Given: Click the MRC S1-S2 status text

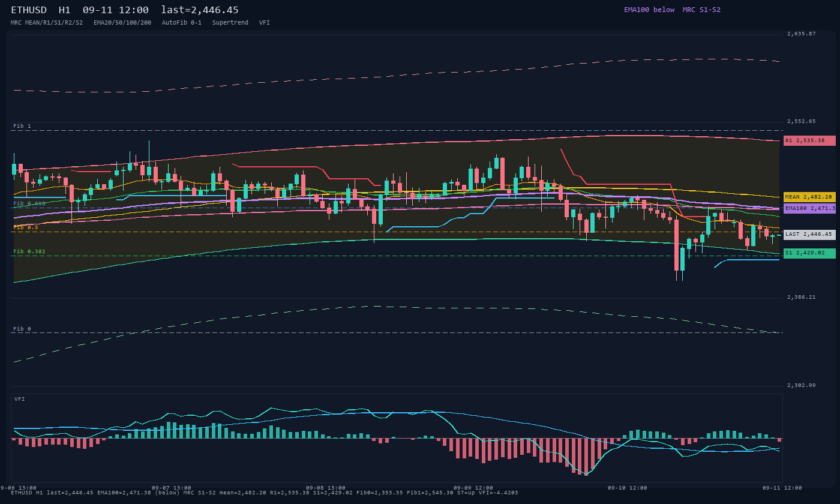Looking at the screenshot, I should click(x=701, y=10).
